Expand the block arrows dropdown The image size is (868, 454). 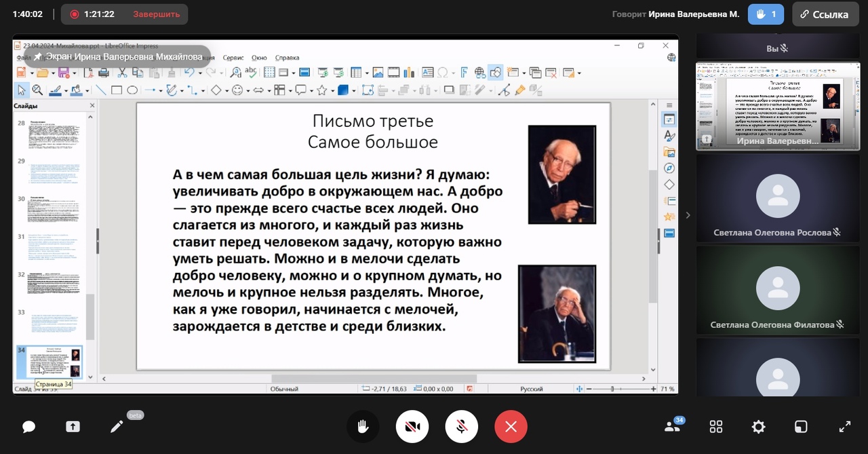(269, 90)
